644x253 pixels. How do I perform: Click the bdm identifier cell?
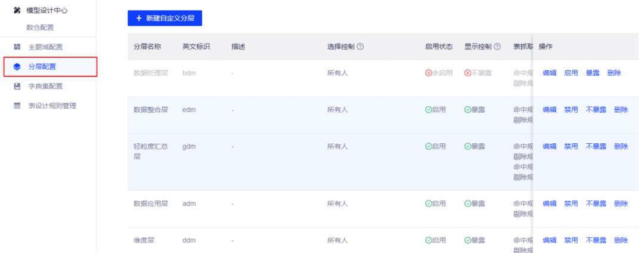188,73
